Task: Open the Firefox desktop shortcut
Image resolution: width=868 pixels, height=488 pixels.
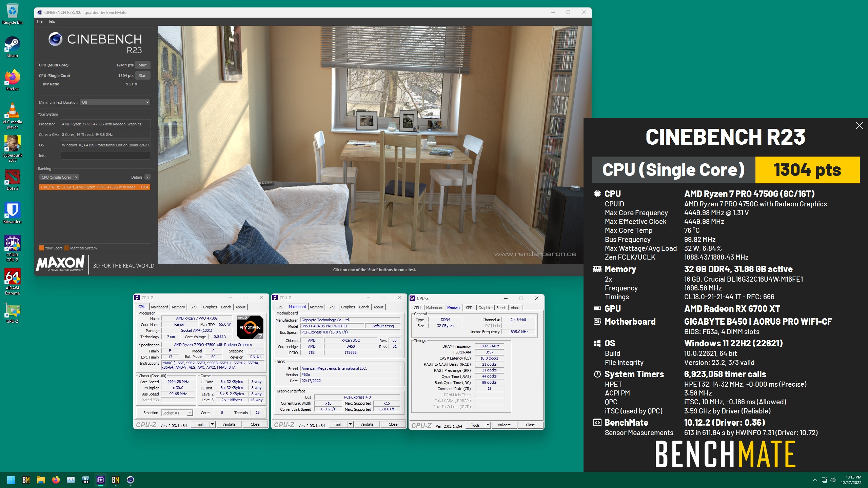Action: click(x=13, y=80)
